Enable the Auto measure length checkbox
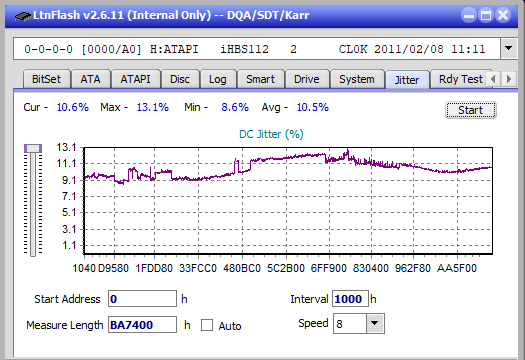The image size is (525, 360). coord(207,325)
